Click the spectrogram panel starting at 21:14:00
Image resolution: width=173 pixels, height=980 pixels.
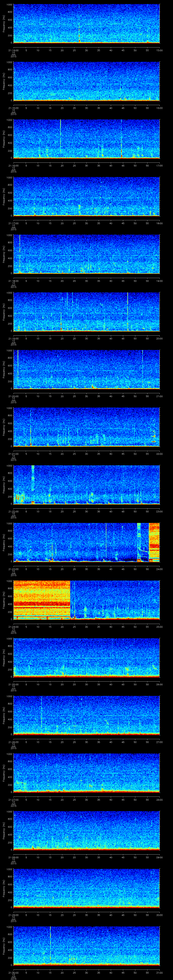(x=86, y=24)
